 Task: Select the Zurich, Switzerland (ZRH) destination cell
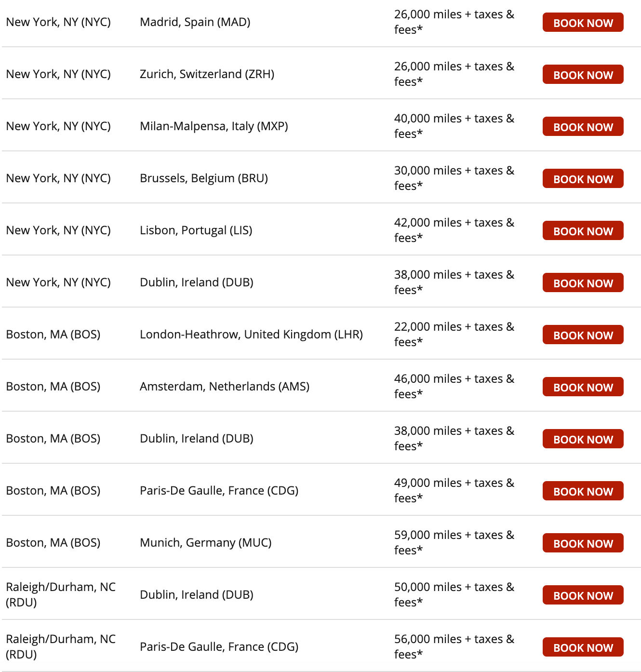207,74
